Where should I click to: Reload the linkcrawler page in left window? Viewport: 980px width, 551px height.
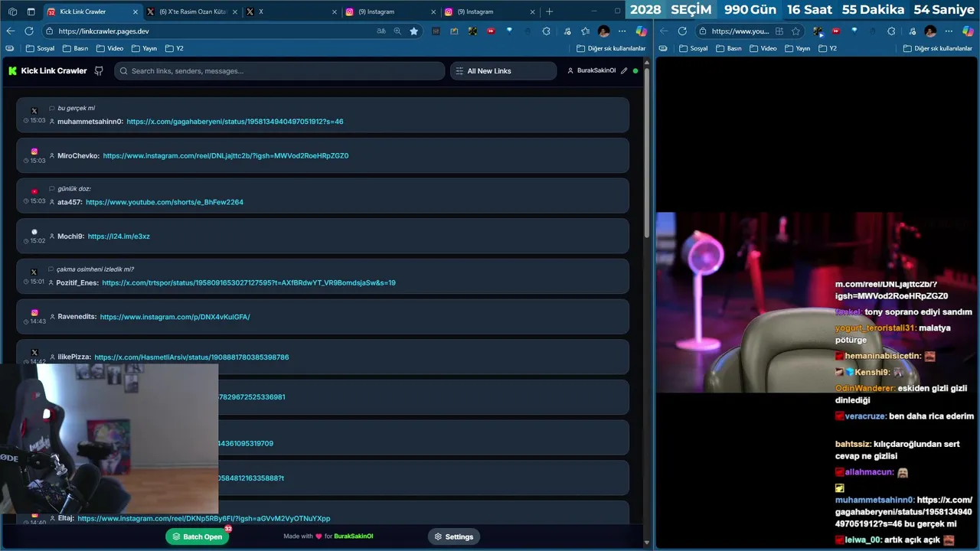pyautogui.click(x=29, y=31)
